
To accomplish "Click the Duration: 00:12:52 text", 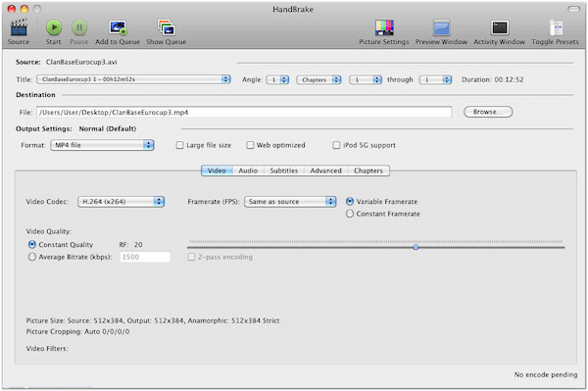I will (492, 79).
